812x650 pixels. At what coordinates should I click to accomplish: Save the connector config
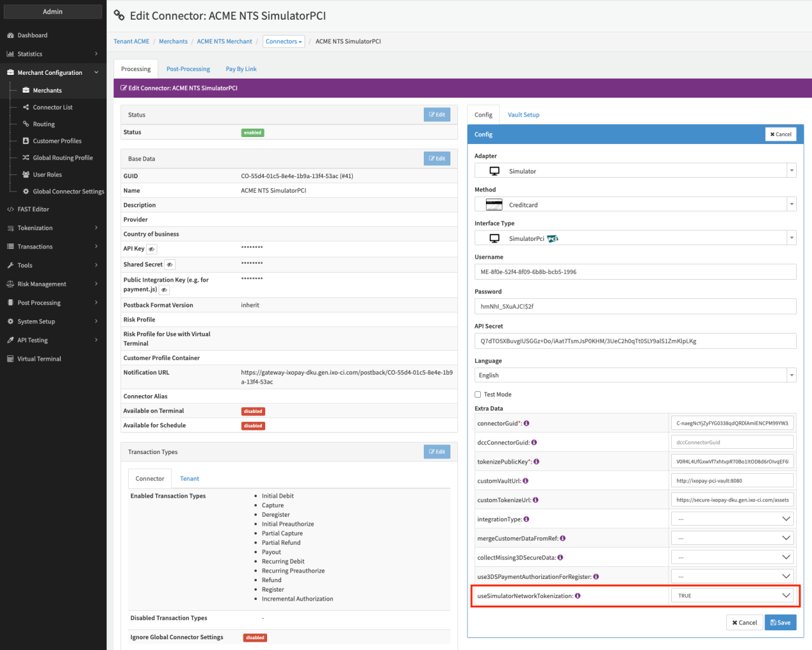point(780,623)
